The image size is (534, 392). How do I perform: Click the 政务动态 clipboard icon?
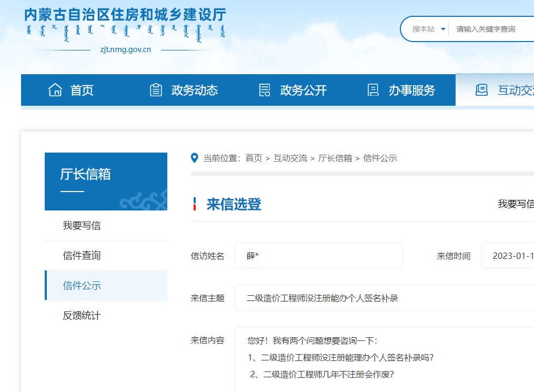click(x=156, y=90)
